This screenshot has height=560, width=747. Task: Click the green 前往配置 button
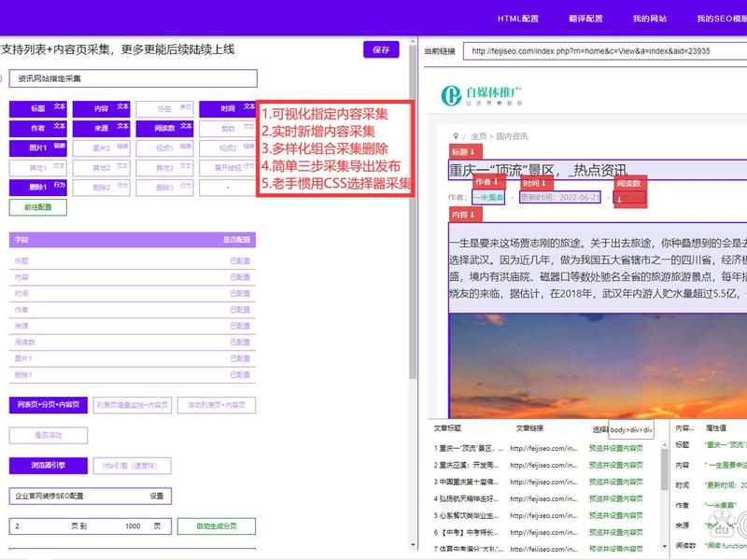38,207
